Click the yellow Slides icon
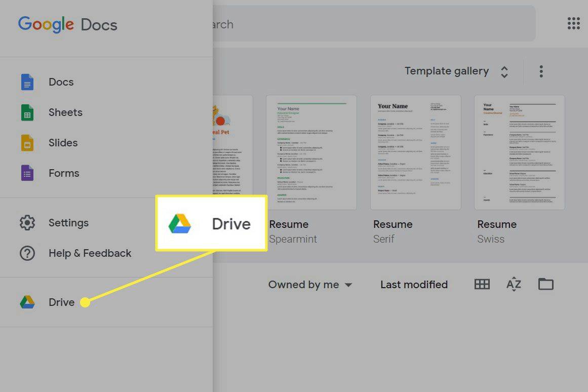 [27, 143]
